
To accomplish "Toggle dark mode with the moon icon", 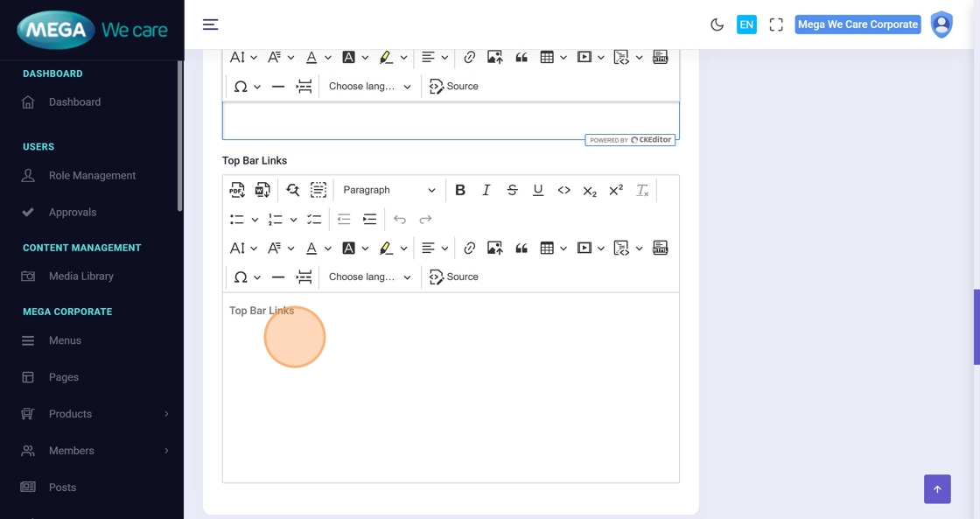I will (717, 25).
